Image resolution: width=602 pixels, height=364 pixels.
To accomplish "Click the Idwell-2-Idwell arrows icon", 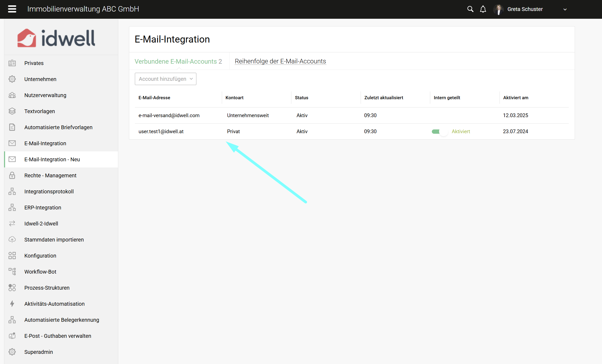I will click(12, 223).
